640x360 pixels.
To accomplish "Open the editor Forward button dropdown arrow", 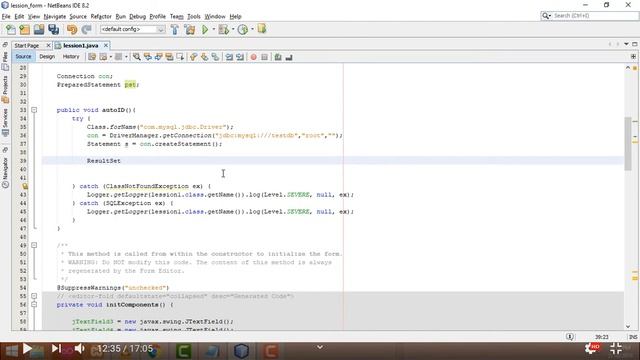I will pos(126,57).
